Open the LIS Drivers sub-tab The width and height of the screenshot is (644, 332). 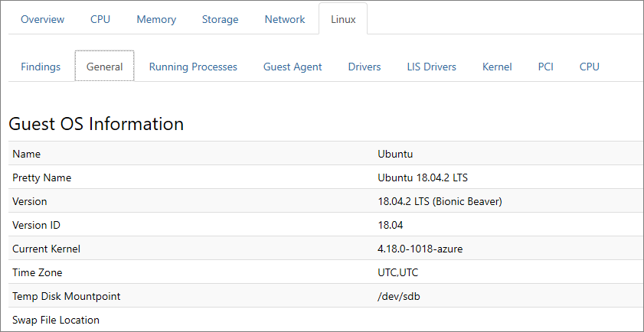pyautogui.click(x=432, y=67)
